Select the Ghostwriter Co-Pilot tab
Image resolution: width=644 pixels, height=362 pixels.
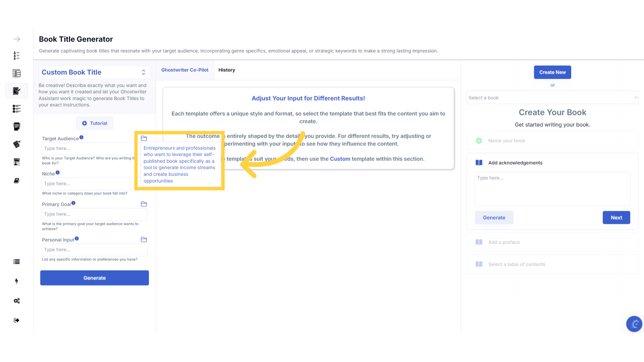(x=185, y=70)
